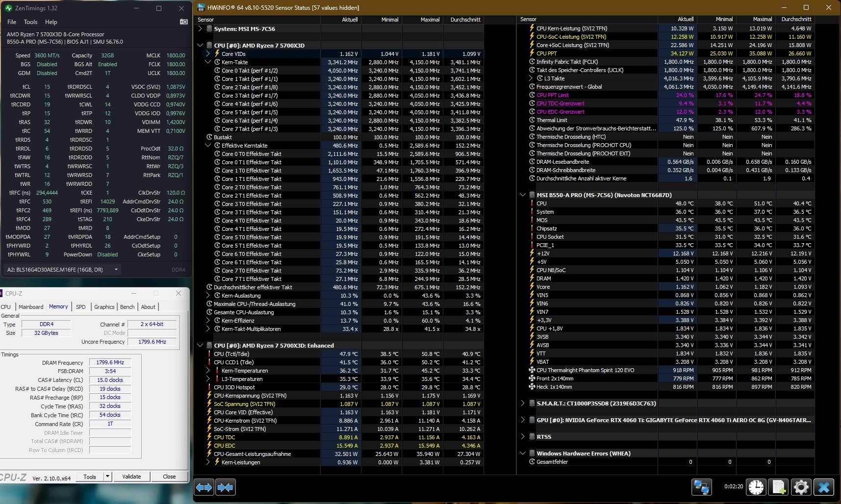Switch to the SPD tab in CPU-Z

coord(81,307)
